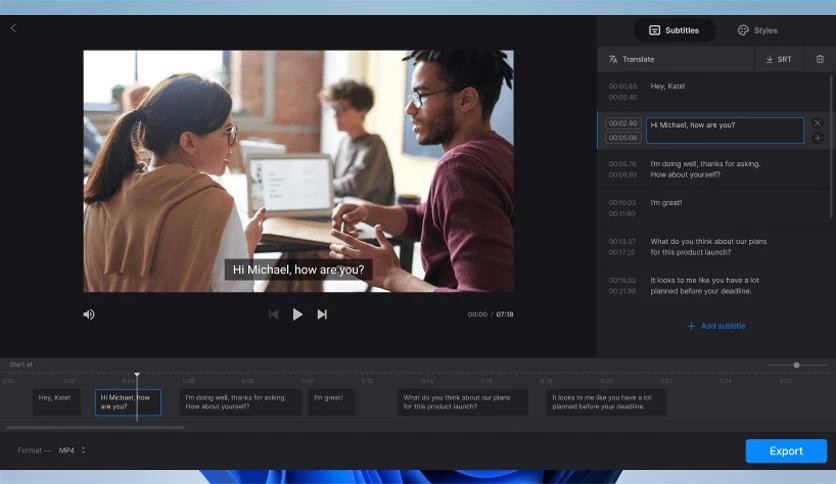
Task: Play the video
Action: click(x=298, y=314)
